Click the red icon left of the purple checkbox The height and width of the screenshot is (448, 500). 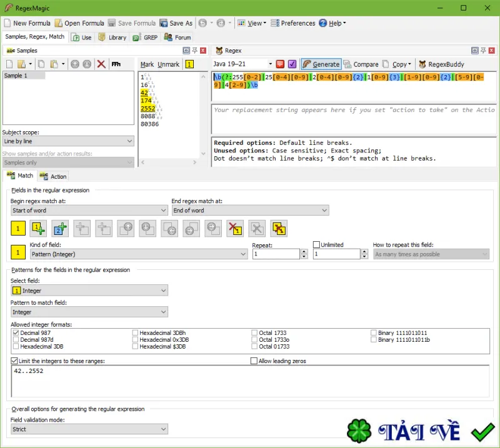click(x=280, y=64)
